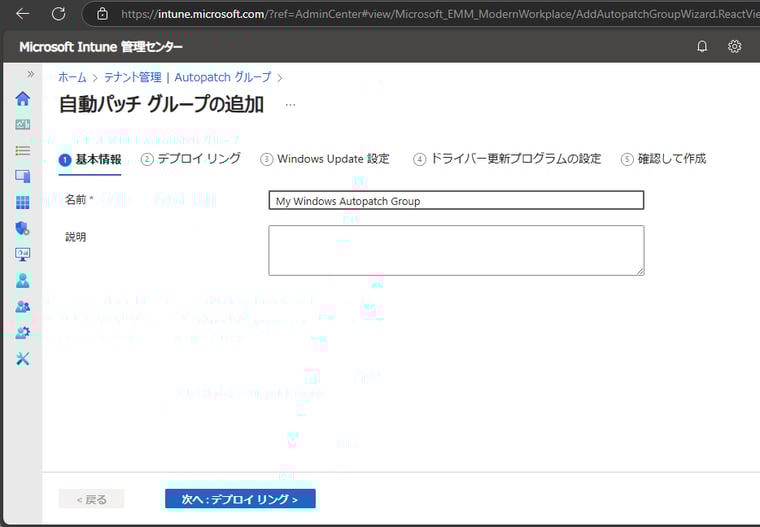Click Microsoft Intune 管理センター header title

(x=101, y=47)
